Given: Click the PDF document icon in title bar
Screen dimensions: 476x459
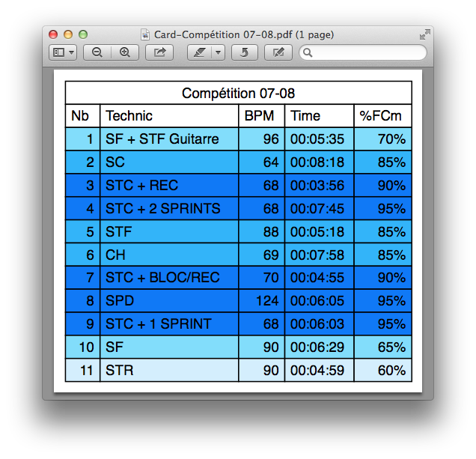Looking at the screenshot, I should [x=146, y=34].
